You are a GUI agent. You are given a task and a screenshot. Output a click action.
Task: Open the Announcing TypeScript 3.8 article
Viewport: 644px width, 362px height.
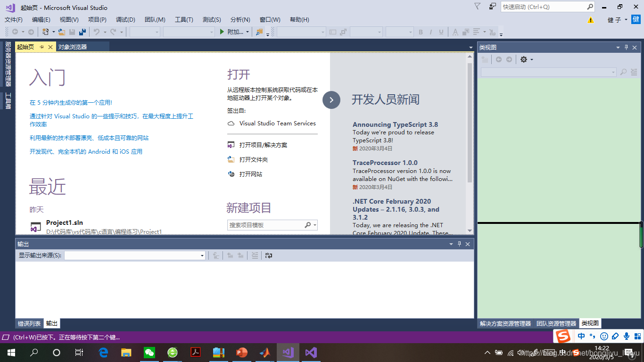pos(395,124)
